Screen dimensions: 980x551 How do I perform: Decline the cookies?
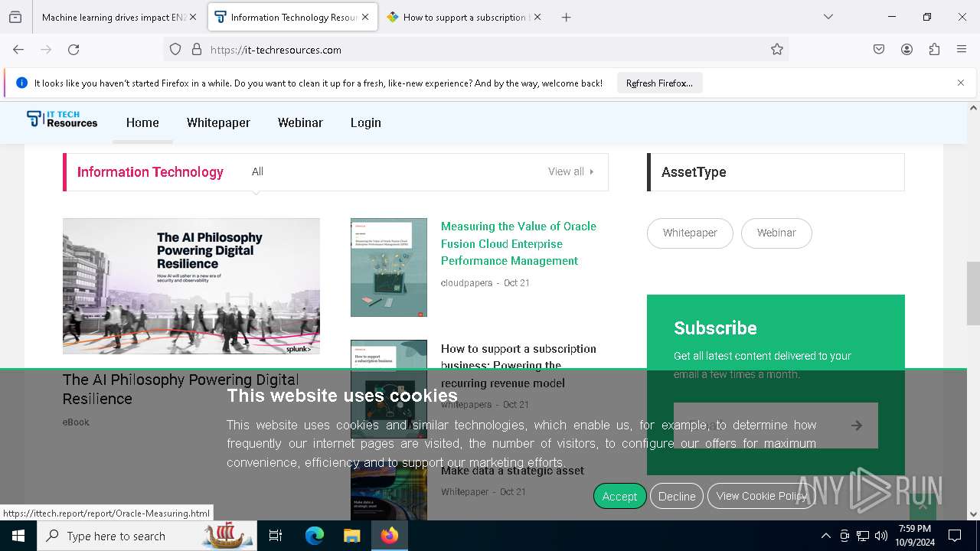pos(677,496)
